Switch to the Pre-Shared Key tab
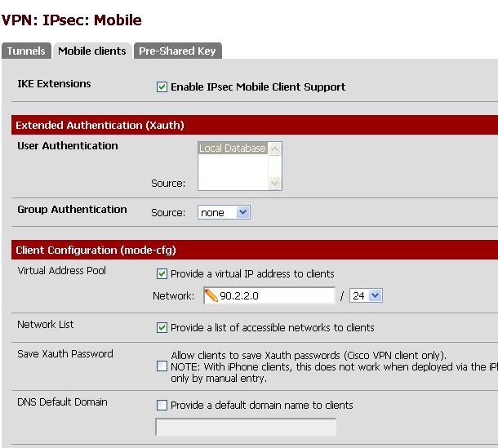This screenshot has height=448, width=498. (177, 51)
